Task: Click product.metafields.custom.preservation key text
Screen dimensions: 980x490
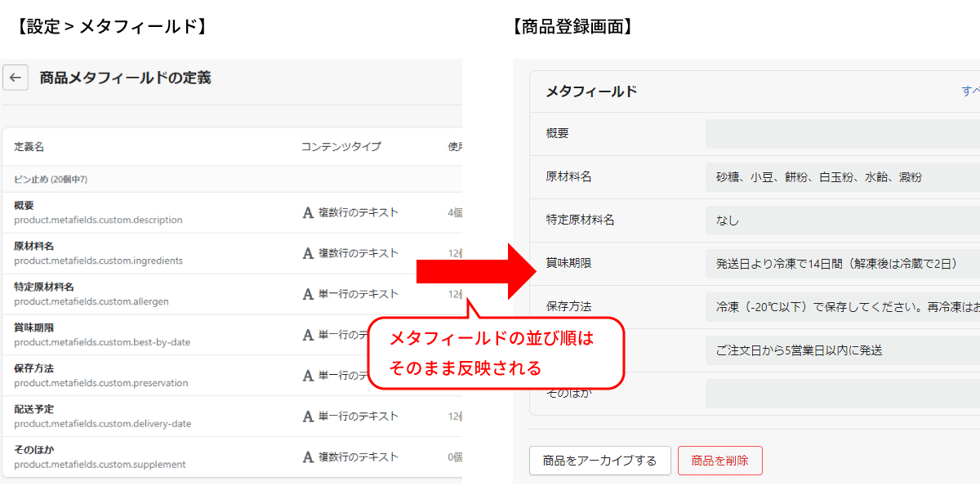Action: (x=101, y=383)
